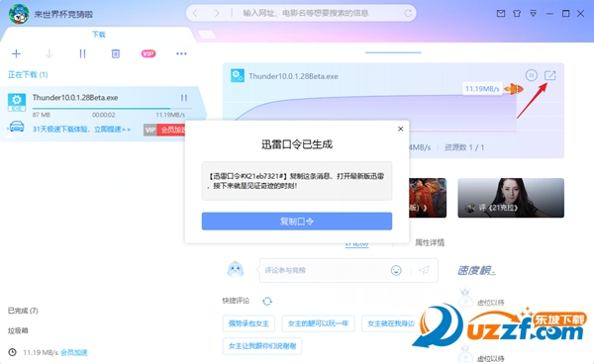594x364 pixels.
Task: Click the 复制口令 button
Action: [297, 221]
